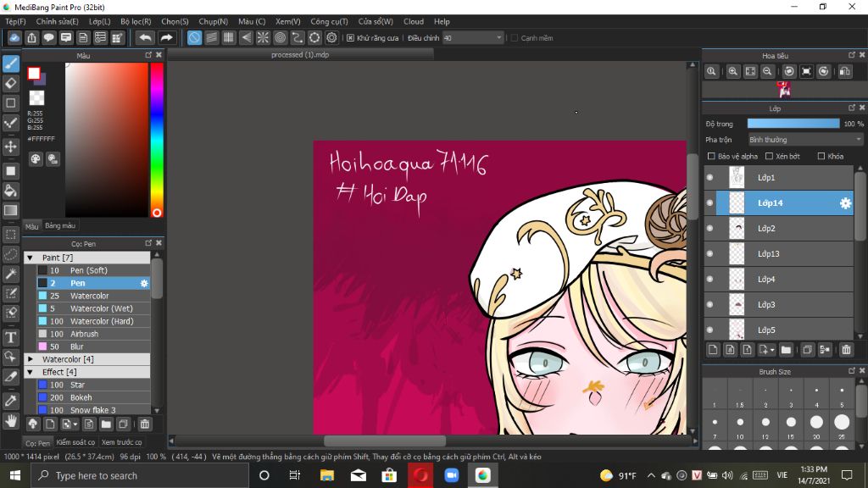Screen dimensions: 868x488
Task: Open the Tệp(F) menu
Action: pos(15,21)
